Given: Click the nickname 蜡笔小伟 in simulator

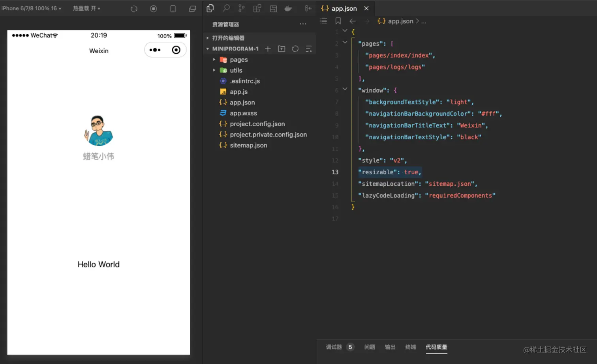Looking at the screenshot, I should pyautogui.click(x=98, y=157).
